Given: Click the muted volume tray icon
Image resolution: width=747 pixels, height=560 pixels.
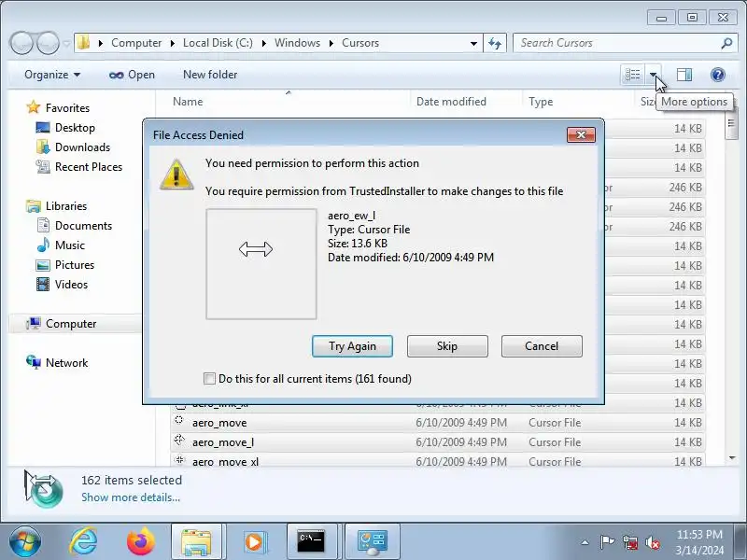Looking at the screenshot, I should (652, 542).
